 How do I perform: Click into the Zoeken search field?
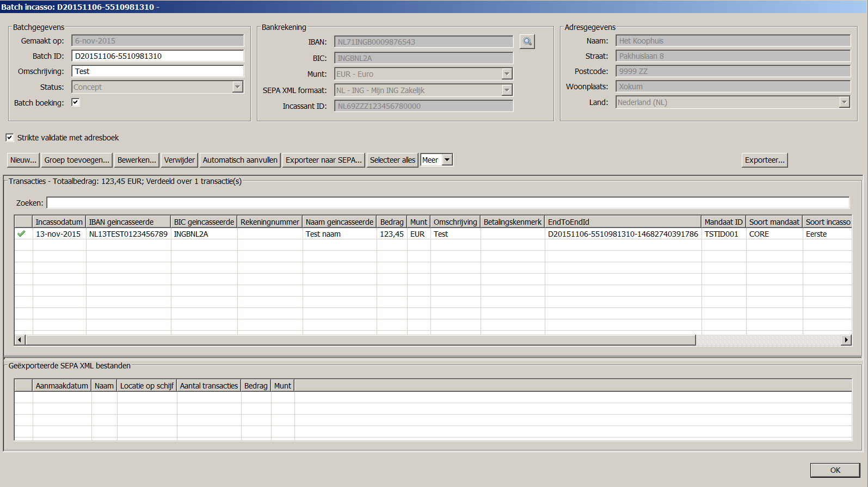tap(447, 203)
